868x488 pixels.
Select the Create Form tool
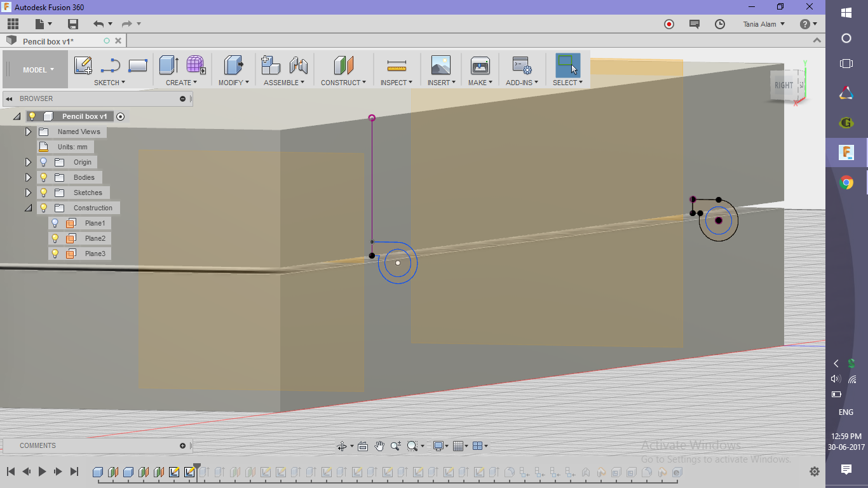(196, 65)
